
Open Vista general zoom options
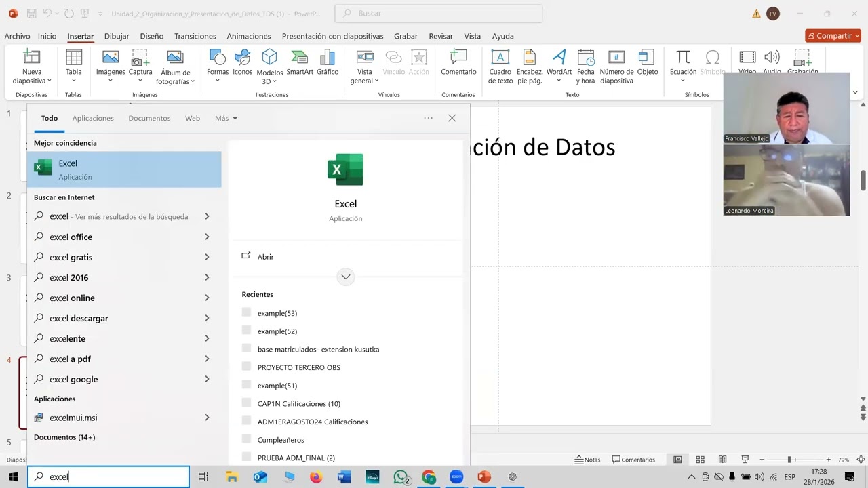[x=365, y=67]
